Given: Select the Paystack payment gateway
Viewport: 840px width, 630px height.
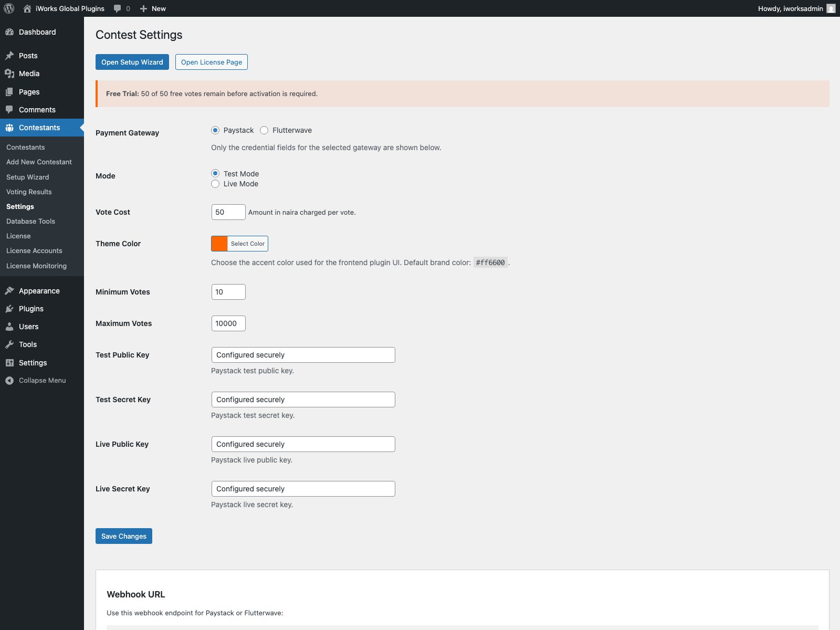Looking at the screenshot, I should coord(215,130).
